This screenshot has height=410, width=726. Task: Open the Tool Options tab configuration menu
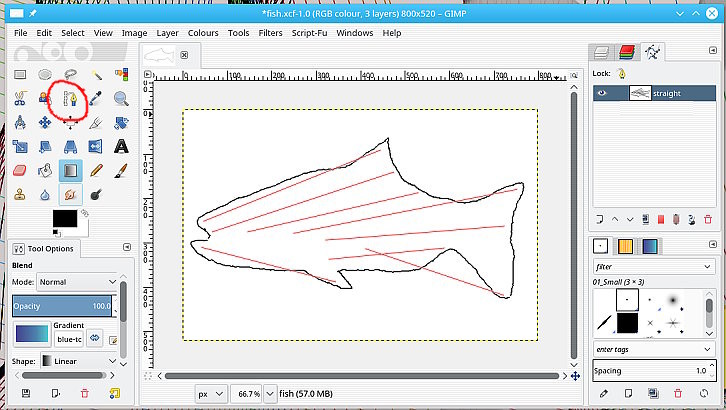coord(127,247)
